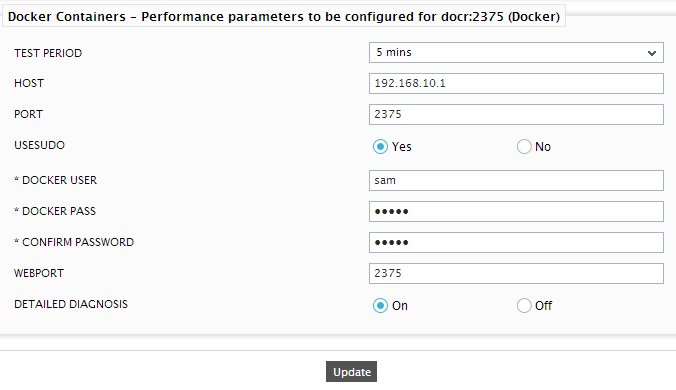Click the Update button

click(351, 371)
